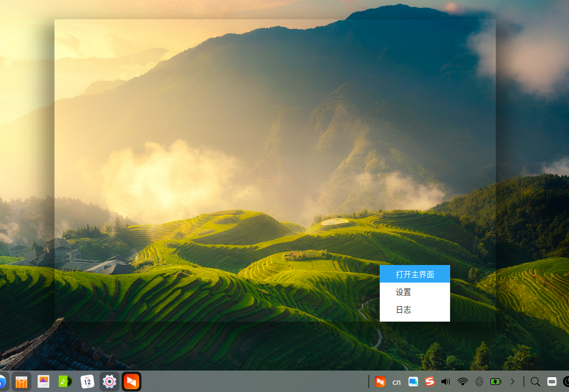Toggle Wi-Fi from the tray
Image resolution: width=569 pixels, height=392 pixels.
pyautogui.click(x=462, y=381)
